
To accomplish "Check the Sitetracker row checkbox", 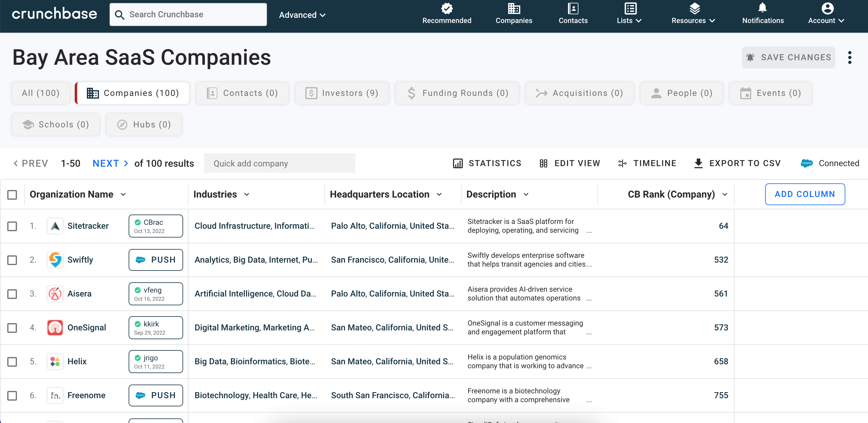I will click(x=12, y=226).
